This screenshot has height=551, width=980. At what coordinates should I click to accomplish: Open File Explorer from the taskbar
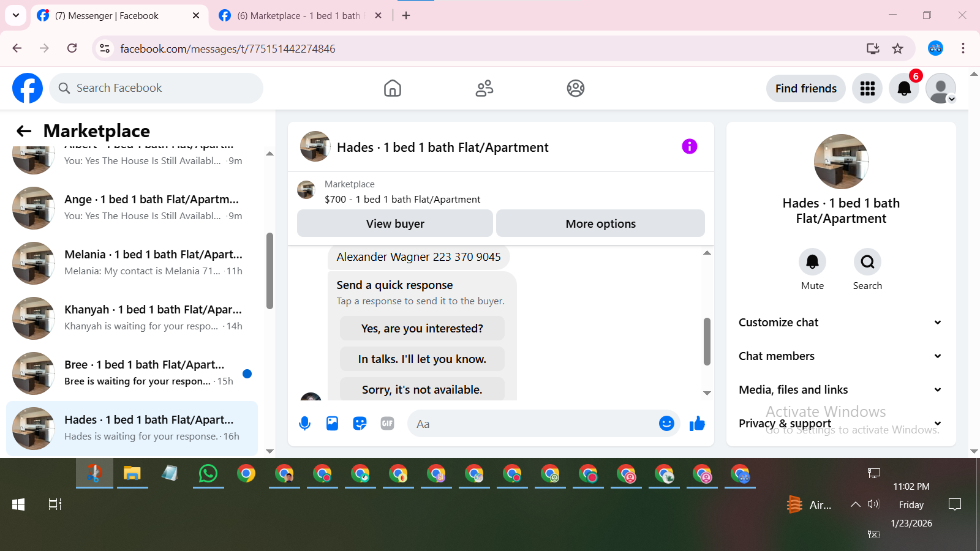(x=132, y=473)
